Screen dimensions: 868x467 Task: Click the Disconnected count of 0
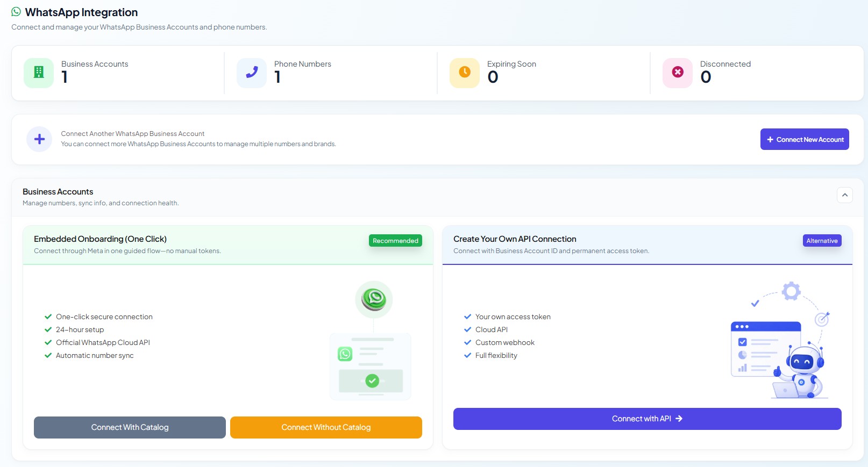tap(706, 77)
